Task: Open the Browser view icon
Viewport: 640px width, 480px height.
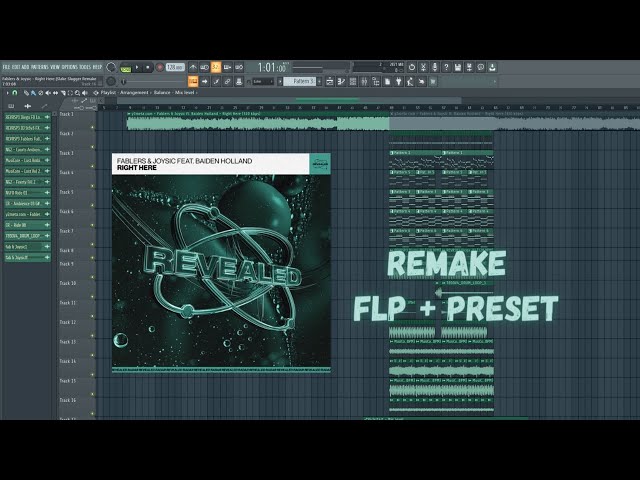Action: tap(376, 82)
